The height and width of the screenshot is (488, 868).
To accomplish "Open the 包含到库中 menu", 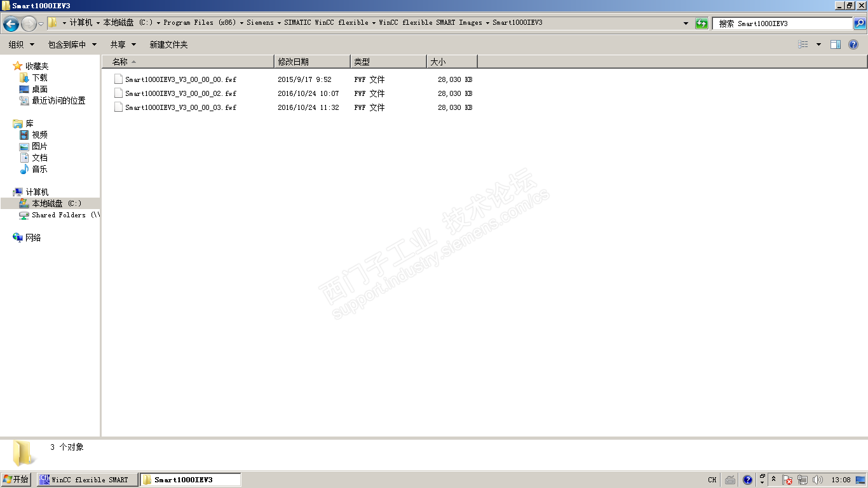I will click(72, 44).
